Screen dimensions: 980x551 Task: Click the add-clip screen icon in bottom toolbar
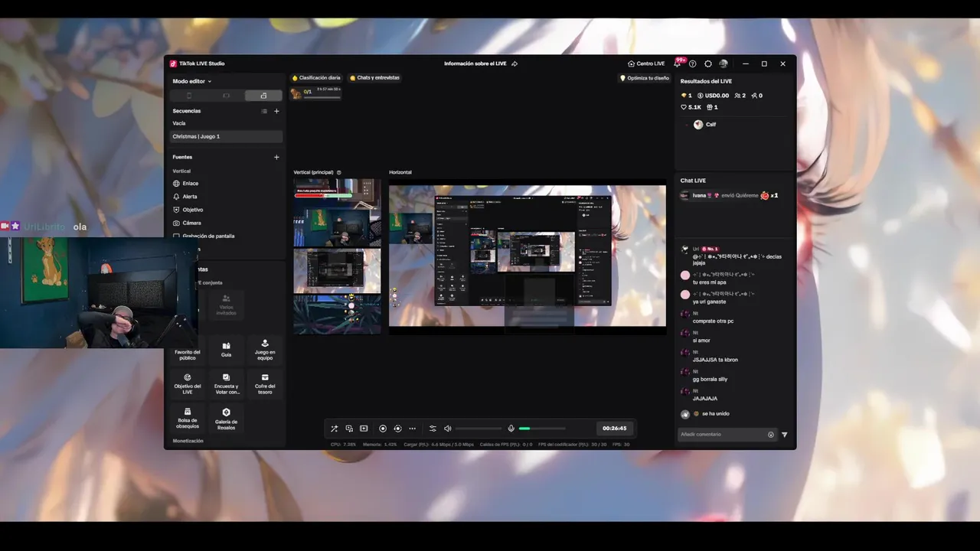point(364,429)
